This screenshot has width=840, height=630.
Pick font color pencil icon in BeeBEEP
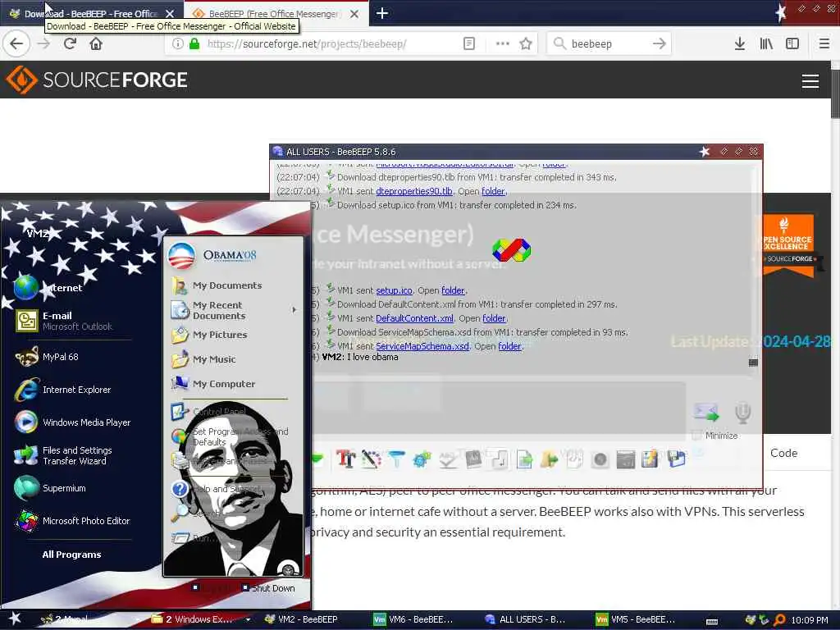click(x=371, y=459)
